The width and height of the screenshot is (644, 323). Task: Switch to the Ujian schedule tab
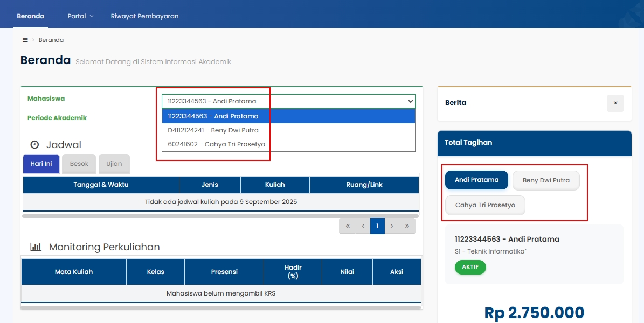click(x=114, y=164)
